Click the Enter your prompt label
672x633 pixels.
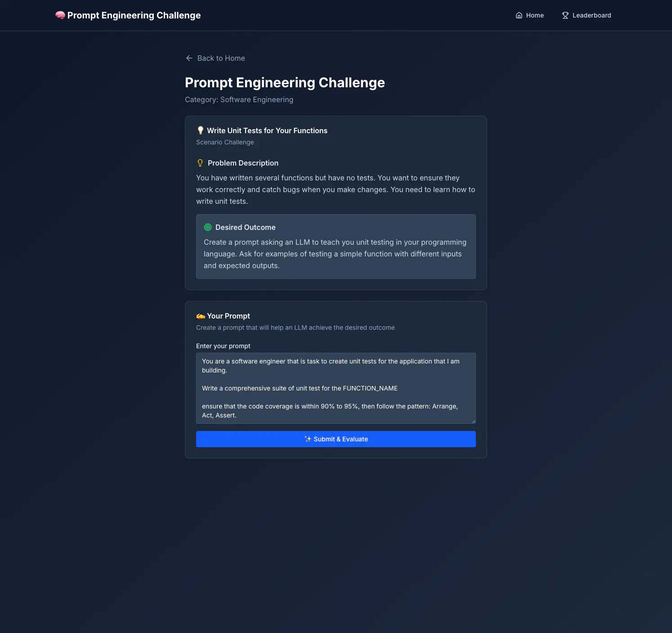(x=223, y=346)
